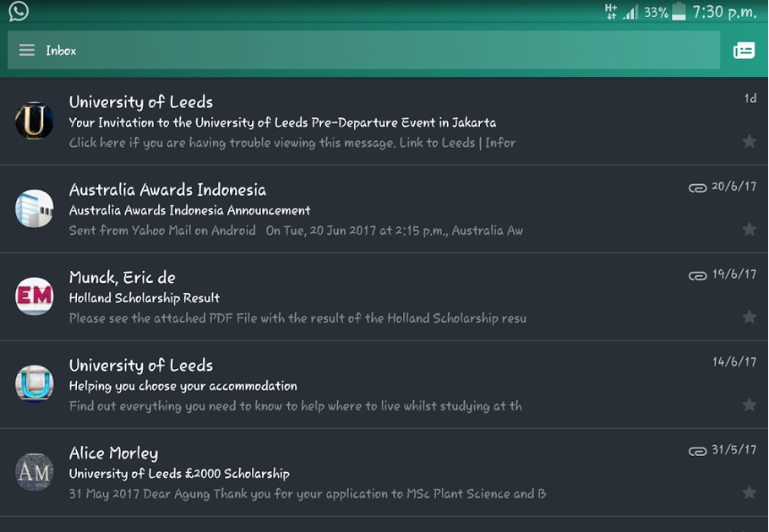Toggle star on accommodation email
This screenshot has height=532, width=769.
tap(749, 404)
